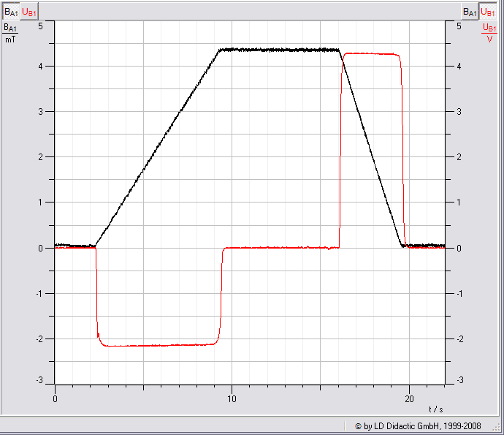This screenshot has width=504, height=435.
Task: Click the 0 tick label on time axis
Action: pos(55,398)
